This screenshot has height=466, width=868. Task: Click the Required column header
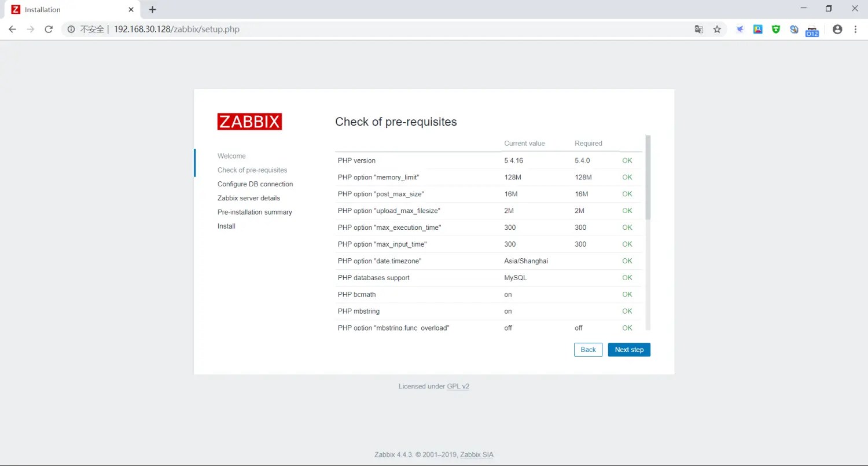point(589,144)
